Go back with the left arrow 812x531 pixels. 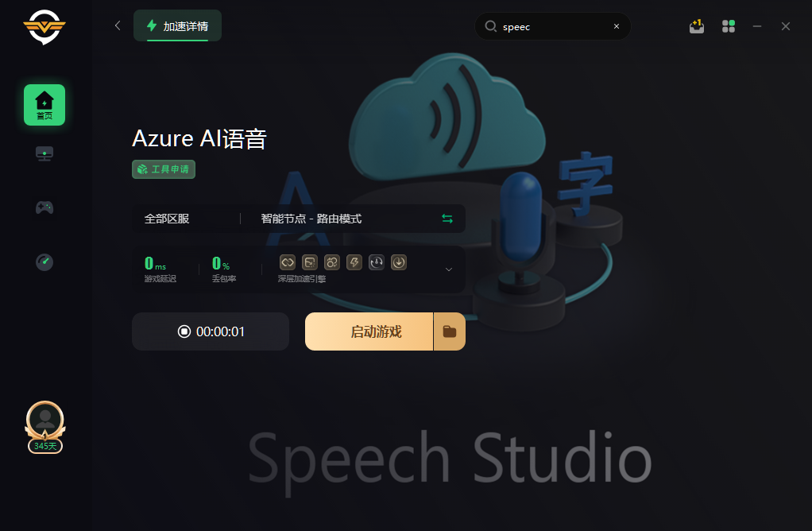point(118,25)
